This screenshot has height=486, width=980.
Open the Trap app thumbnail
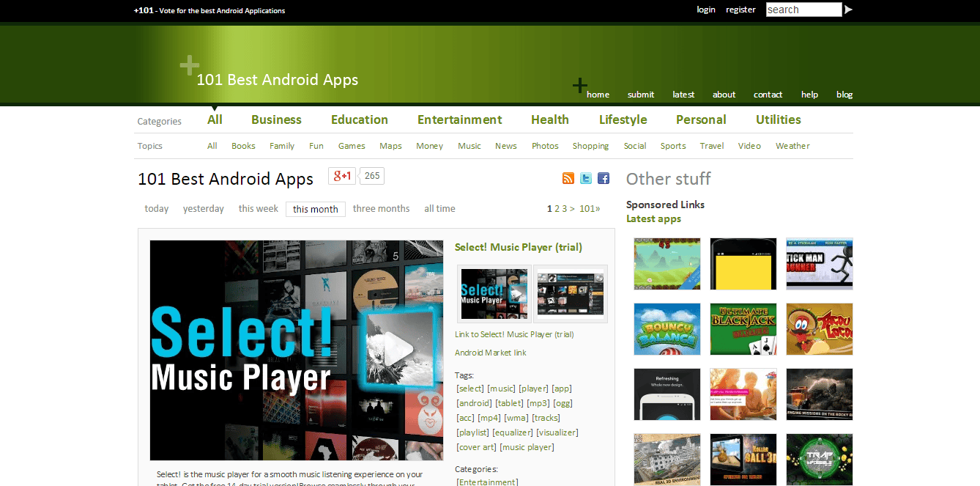[820, 460]
